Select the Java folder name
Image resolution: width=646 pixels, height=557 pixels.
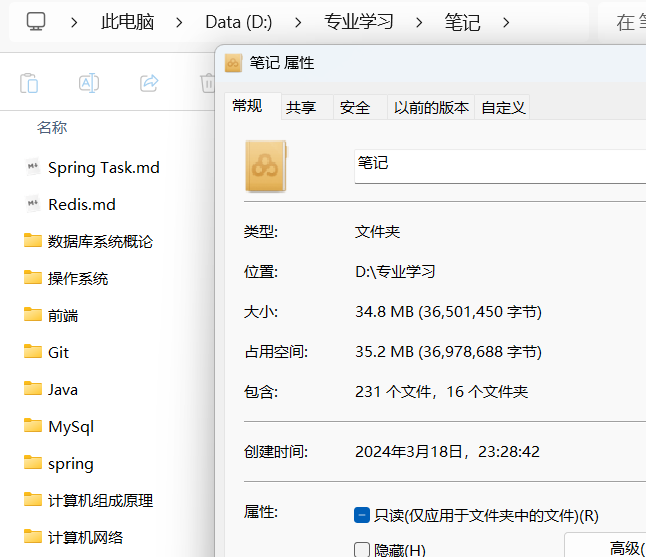(63, 390)
